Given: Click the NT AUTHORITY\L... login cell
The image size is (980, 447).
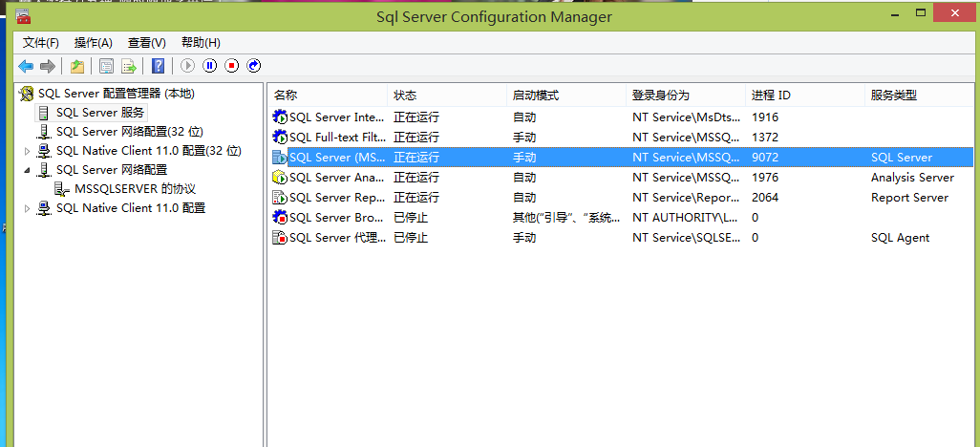Looking at the screenshot, I should (686, 218).
